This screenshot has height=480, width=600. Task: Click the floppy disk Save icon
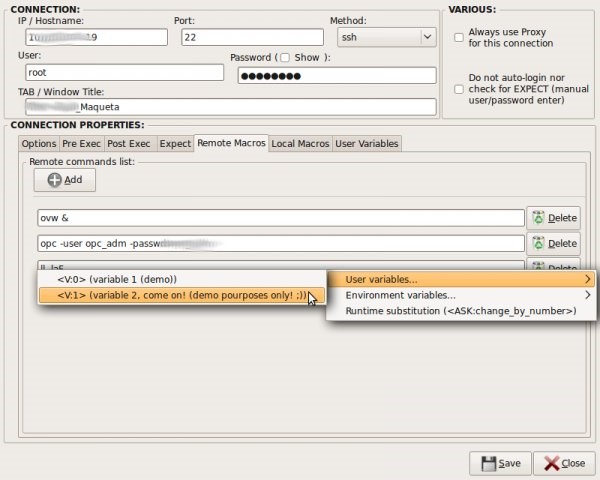[x=488, y=464]
